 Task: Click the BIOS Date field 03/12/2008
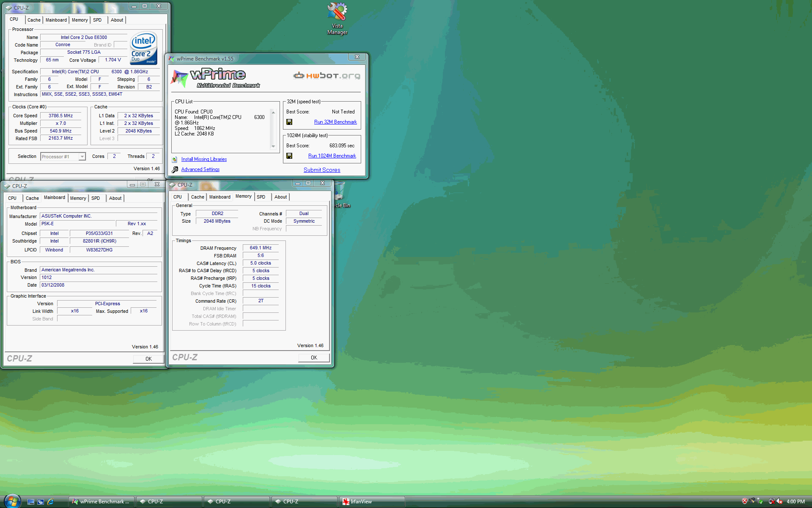coord(99,285)
